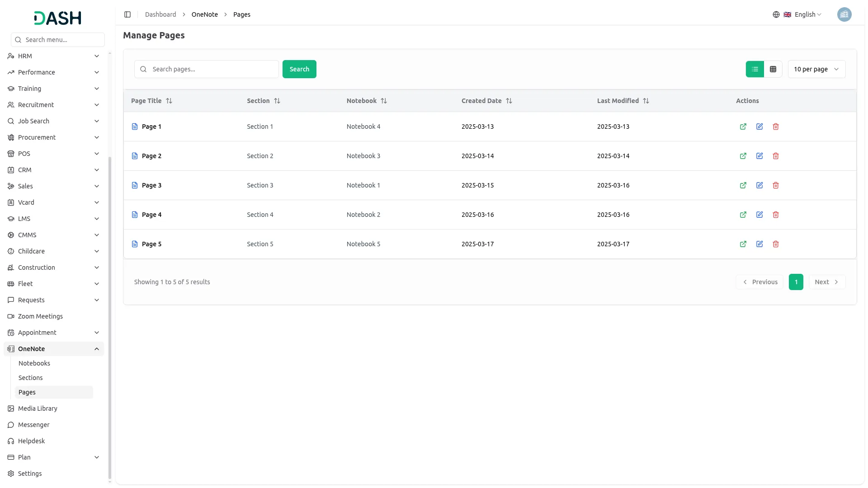Open Settings in the sidebar
The width and height of the screenshot is (868, 488).
point(53,474)
